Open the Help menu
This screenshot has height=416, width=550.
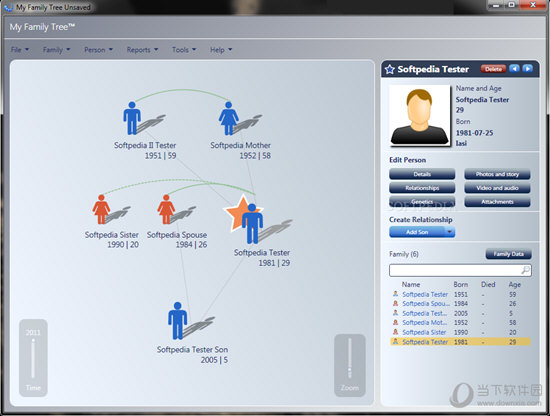(x=221, y=50)
